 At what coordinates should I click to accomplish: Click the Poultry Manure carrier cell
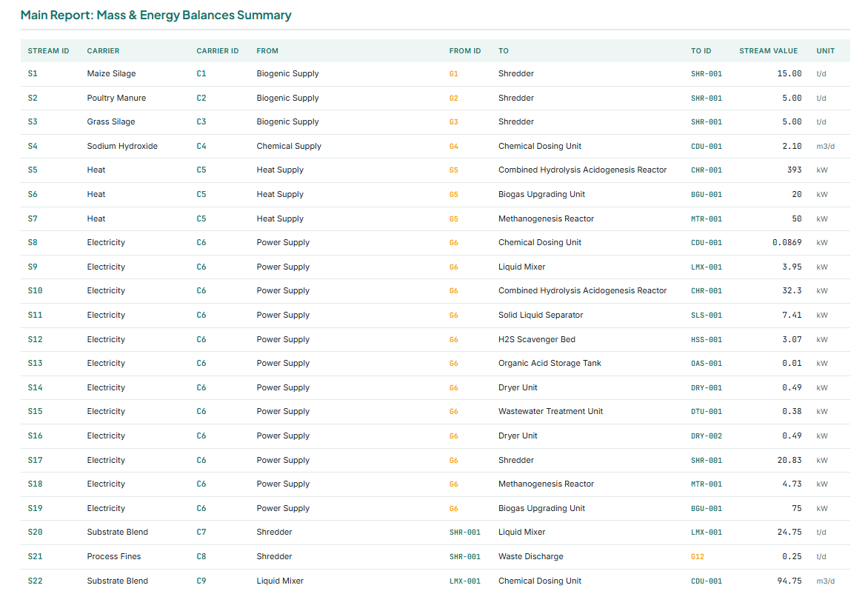[116, 98]
